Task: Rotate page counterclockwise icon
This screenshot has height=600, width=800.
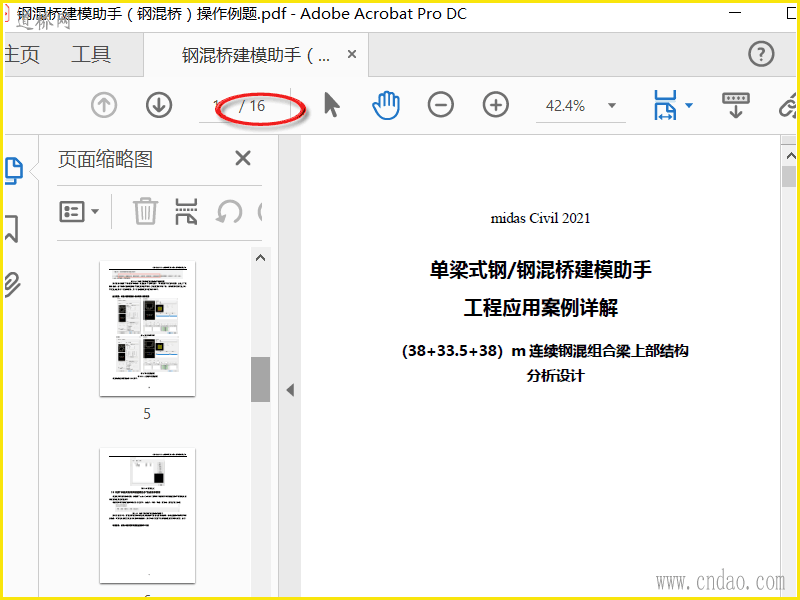Action: click(229, 211)
